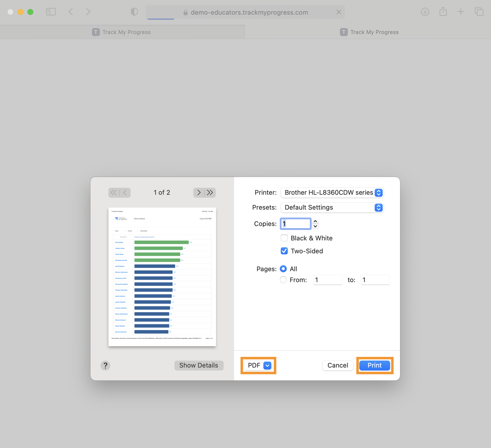Click the Safari sidebar toggle icon
The width and height of the screenshot is (491, 448).
click(x=51, y=12)
